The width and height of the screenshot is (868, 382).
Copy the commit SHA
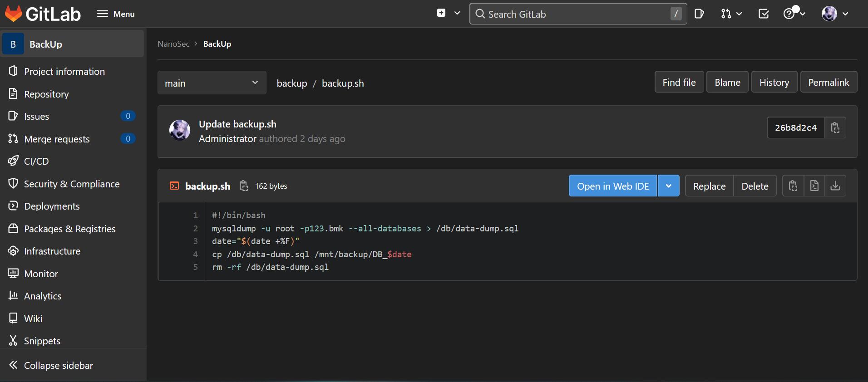click(x=835, y=127)
